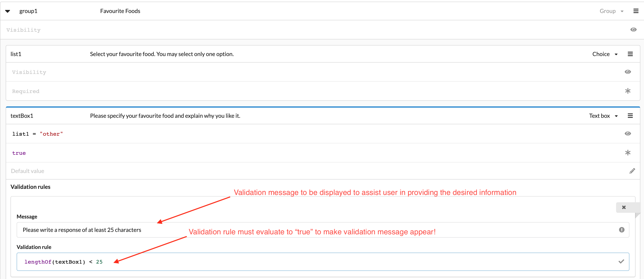Click the lengthOf validation rule field
This screenshot has width=644, height=279.
(300, 262)
